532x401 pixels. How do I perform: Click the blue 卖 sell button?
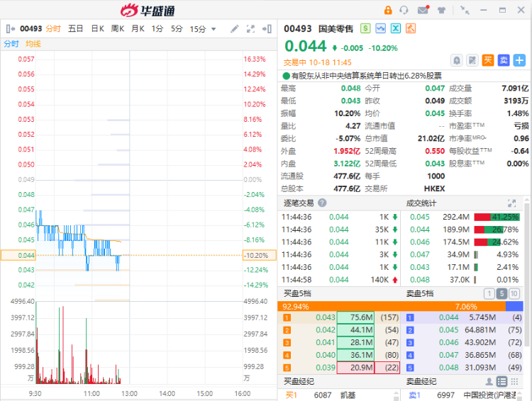click(x=504, y=60)
